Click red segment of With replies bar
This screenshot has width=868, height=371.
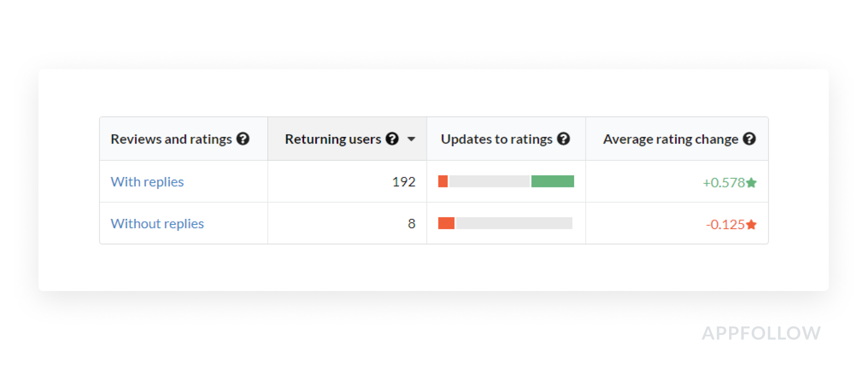point(443,181)
